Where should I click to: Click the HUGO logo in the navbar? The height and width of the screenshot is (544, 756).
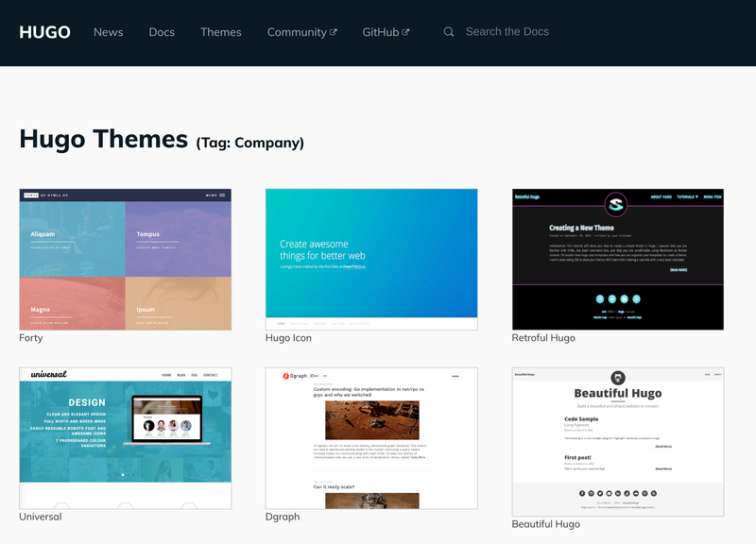click(x=43, y=31)
